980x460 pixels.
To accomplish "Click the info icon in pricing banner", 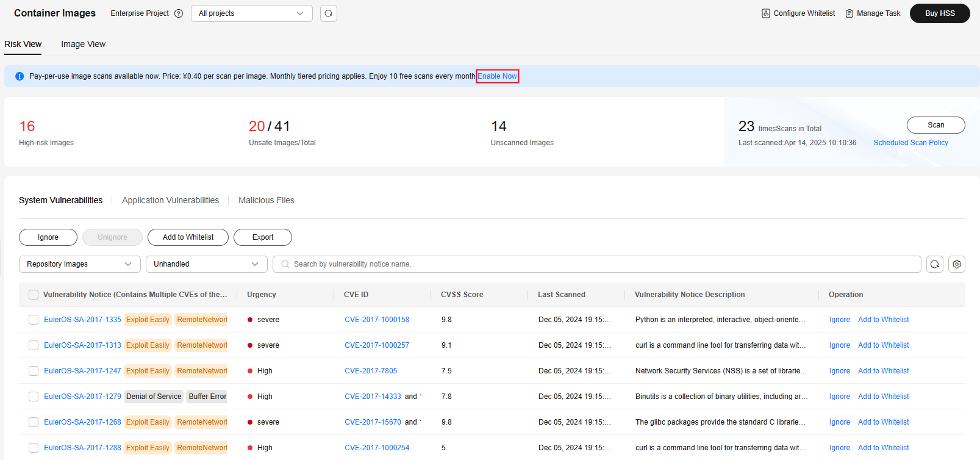I will (20, 76).
